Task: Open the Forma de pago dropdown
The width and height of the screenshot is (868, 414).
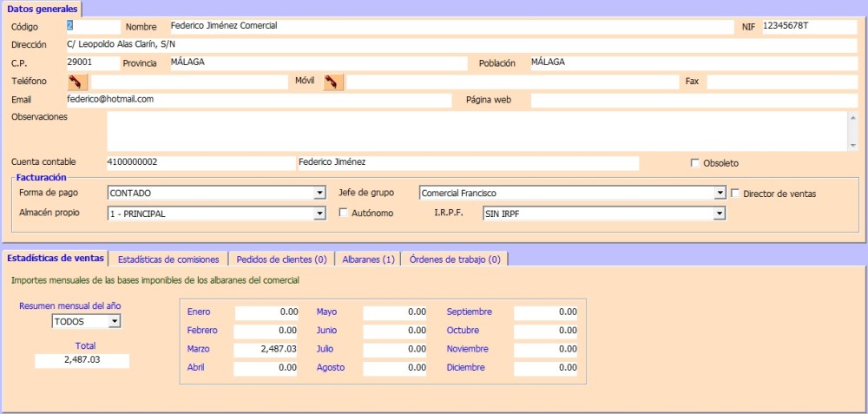Action: [x=319, y=194]
